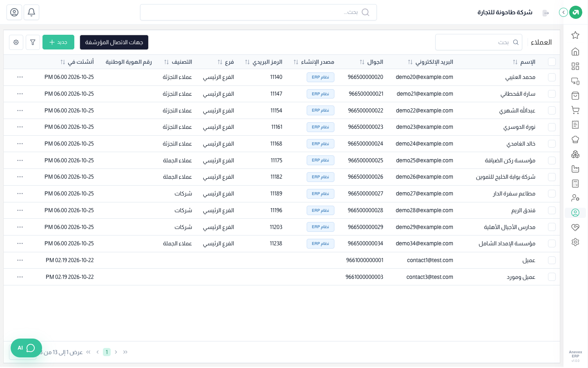This screenshot has height=368, width=588.
Task: Check the row for فندق الريم
Action: [552, 210]
